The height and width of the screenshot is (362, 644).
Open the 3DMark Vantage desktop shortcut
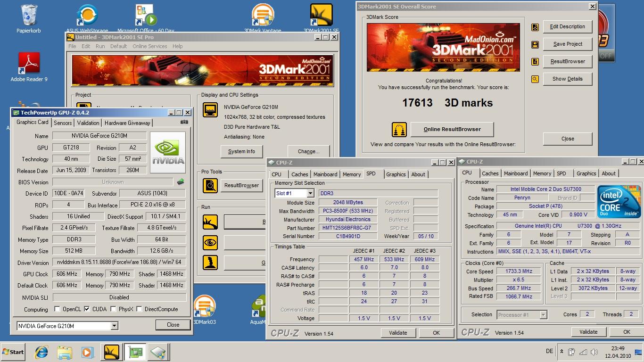coord(263,19)
